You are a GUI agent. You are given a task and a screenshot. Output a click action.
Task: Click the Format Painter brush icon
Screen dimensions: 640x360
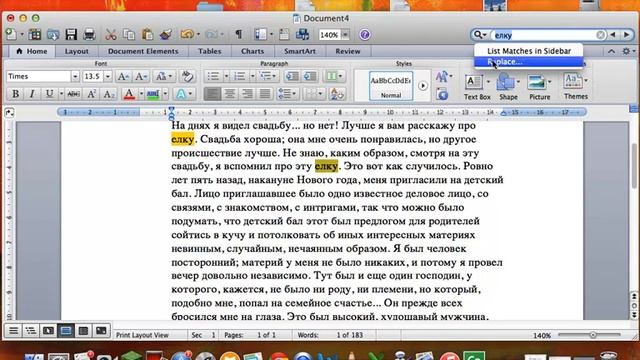[x=165, y=35]
